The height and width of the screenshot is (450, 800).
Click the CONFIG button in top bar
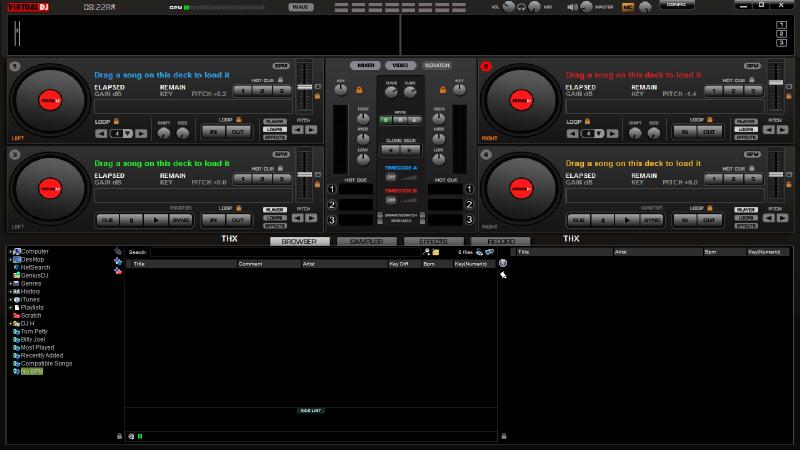(676, 6)
